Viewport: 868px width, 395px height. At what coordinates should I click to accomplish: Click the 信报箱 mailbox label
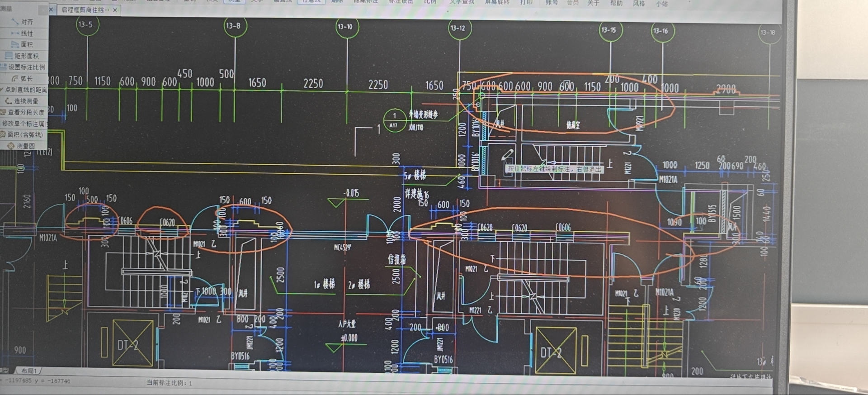397,259
